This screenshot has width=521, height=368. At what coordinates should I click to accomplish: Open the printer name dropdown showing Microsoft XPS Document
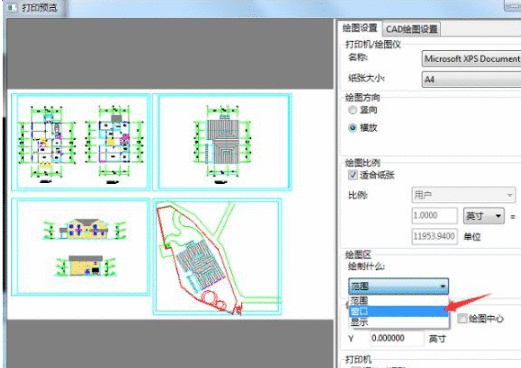(471, 59)
